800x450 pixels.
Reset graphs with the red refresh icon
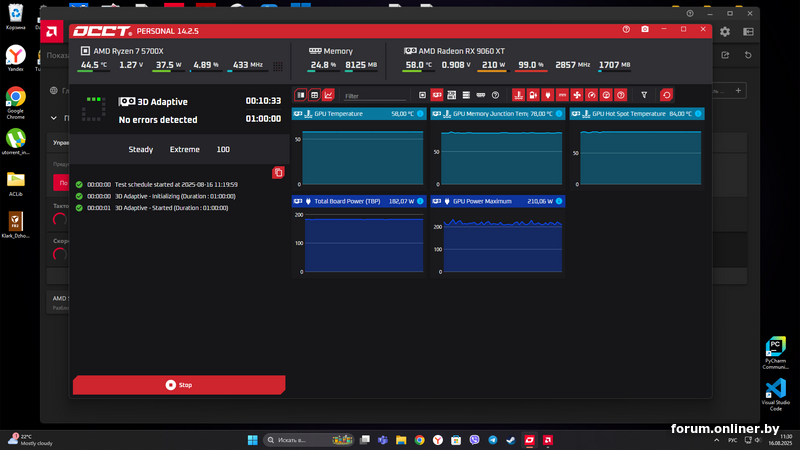[x=666, y=95]
